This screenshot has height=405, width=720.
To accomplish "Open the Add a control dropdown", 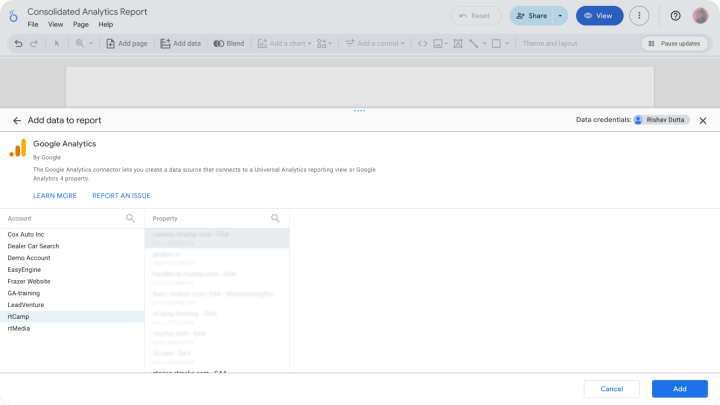I will [375, 44].
